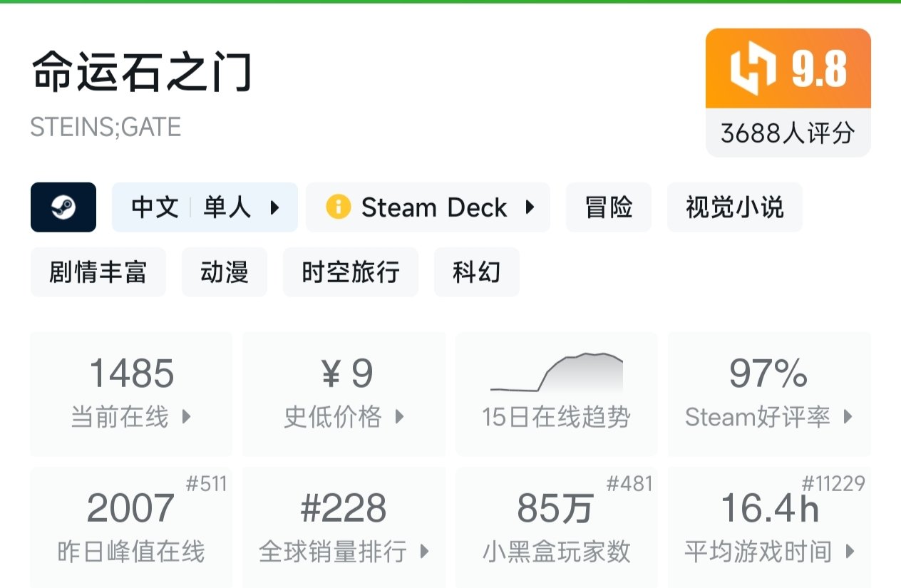
Task: Tap the yellow Steam Deck info icon
Action: (x=338, y=207)
